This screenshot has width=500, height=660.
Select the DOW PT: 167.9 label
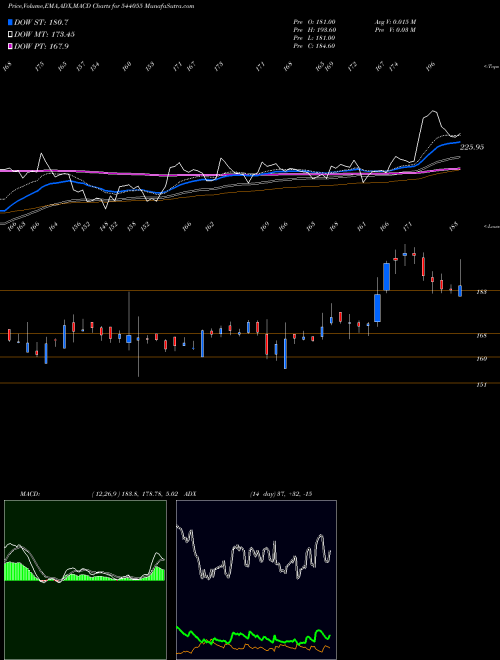coord(41,46)
